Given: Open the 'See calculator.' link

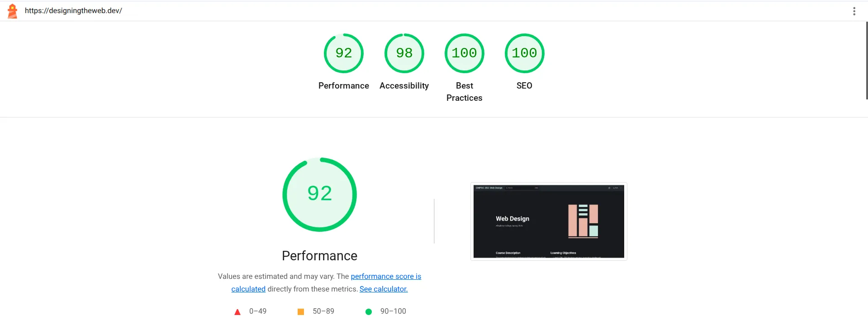Looking at the screenshot, I should click(x=384, y=289).
